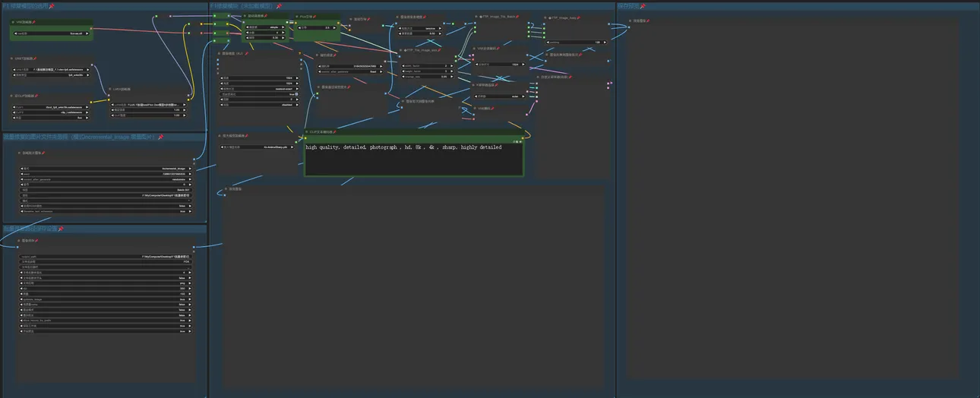
Task: Click the pin icon on TTP_Image_Tile_Batch node
Action: (x=516, y=16)
